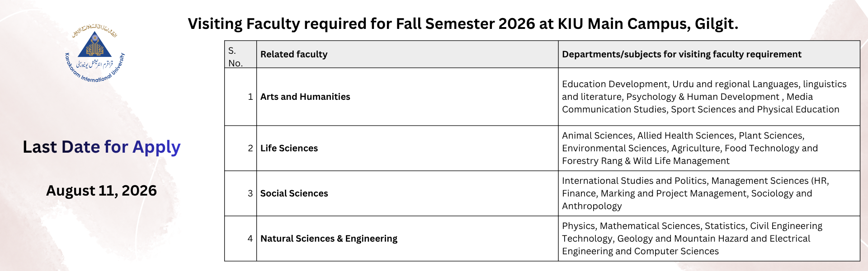The height and width of the screenshot is (271, 868).
Task: Select the banner headline about Visiting Faculty
Action: point(463,23)
